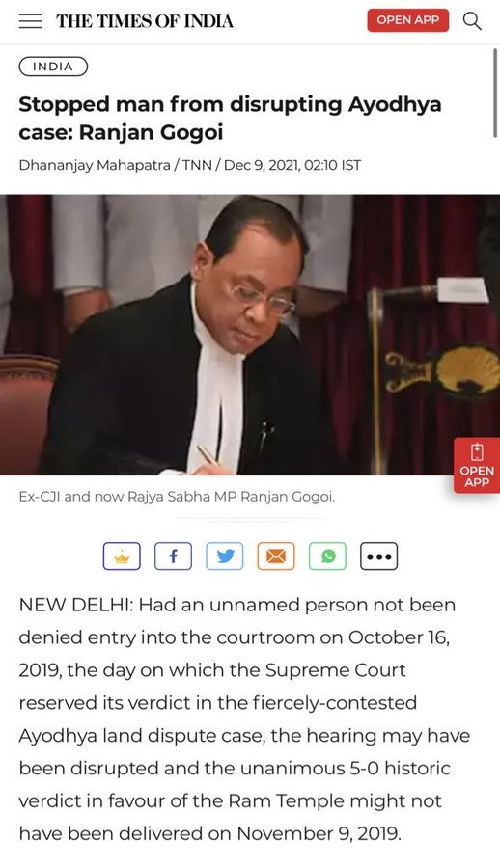The width and height of the screenshot is (500, 868).
Task: Share article via Twitter icon
Action: coord(225,556)
